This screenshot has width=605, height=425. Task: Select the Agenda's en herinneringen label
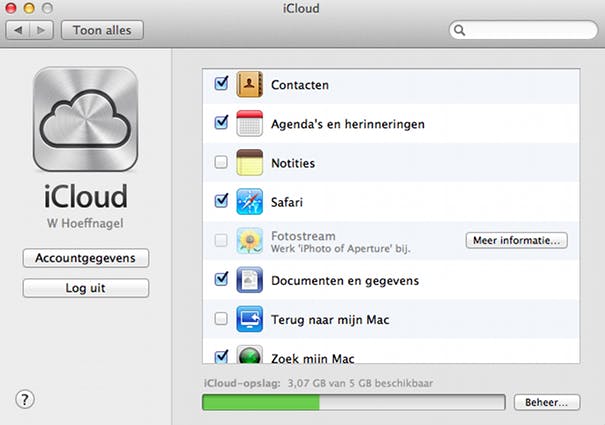coord(348,124)
